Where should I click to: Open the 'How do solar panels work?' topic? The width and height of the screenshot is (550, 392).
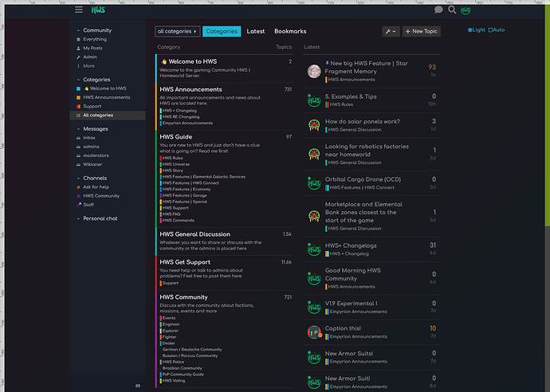(363, 122)
